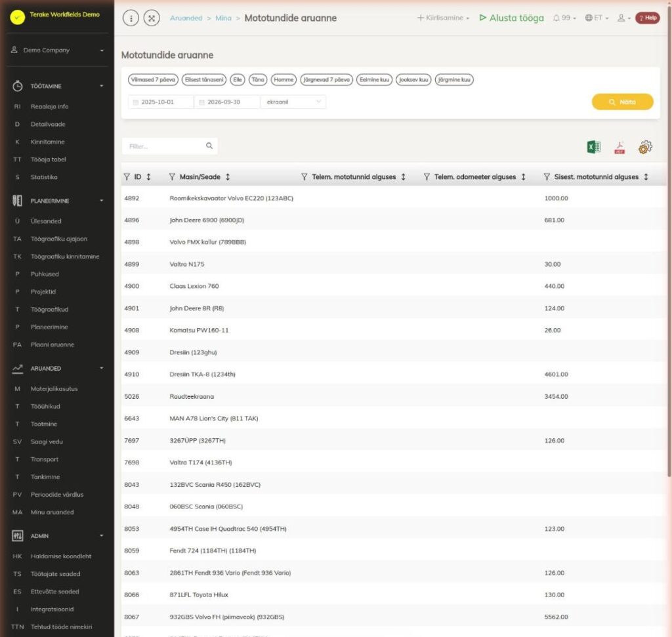Open the ET language dropdown
Screen dimensions: 672x637
(x=597, y=18)
